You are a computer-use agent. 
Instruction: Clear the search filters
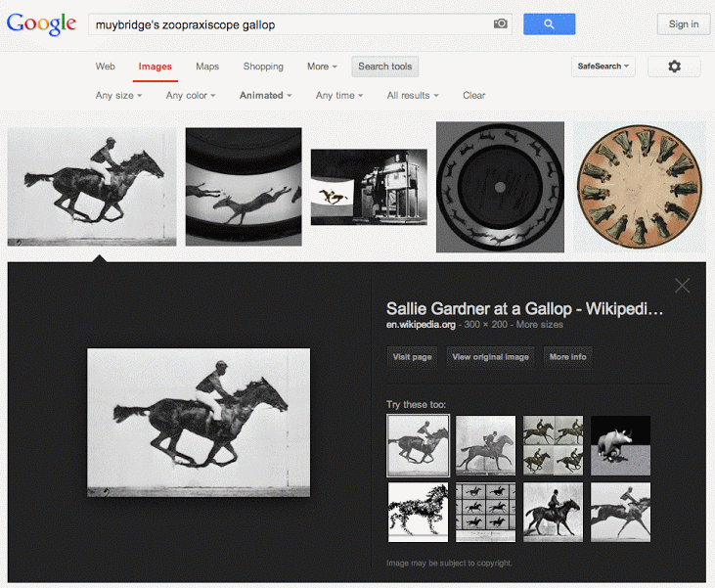pyautogui.click(x=473, y=96)
